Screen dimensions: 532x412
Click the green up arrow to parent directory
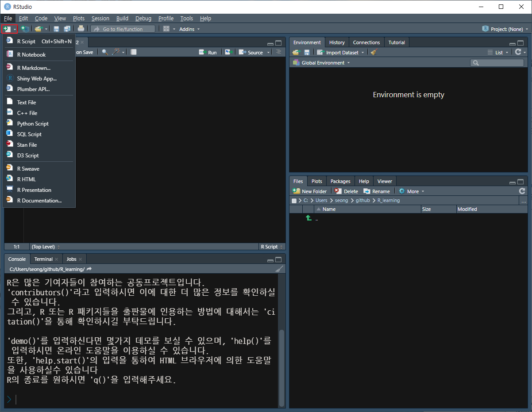click(308, 218)
